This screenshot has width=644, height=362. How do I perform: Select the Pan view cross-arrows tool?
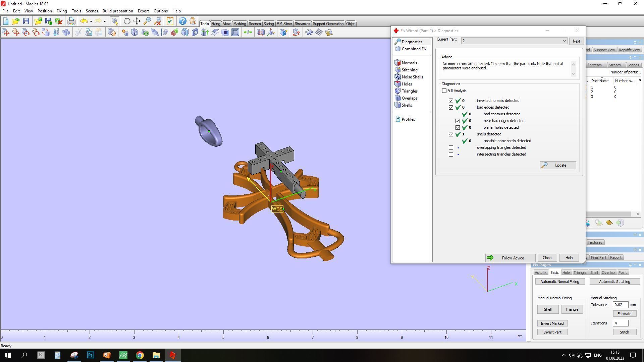point(137,21)
